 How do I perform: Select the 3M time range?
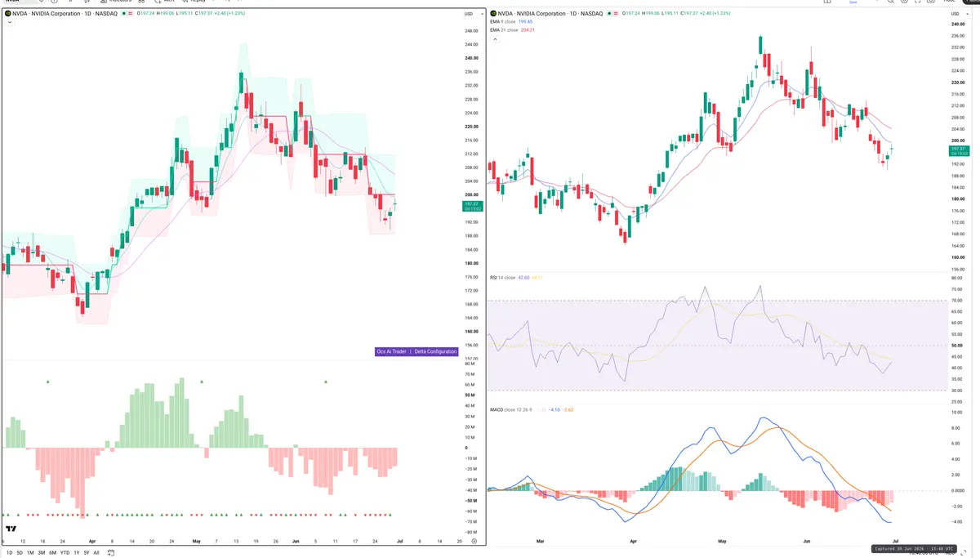pyautogui.click(x=42, y=552)
